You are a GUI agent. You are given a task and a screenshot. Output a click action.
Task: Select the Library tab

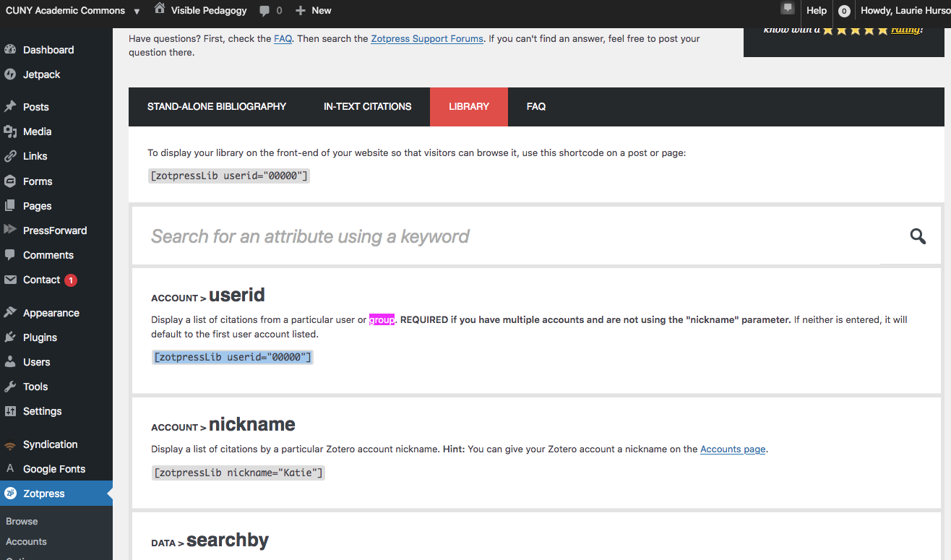tap(469, 107)
